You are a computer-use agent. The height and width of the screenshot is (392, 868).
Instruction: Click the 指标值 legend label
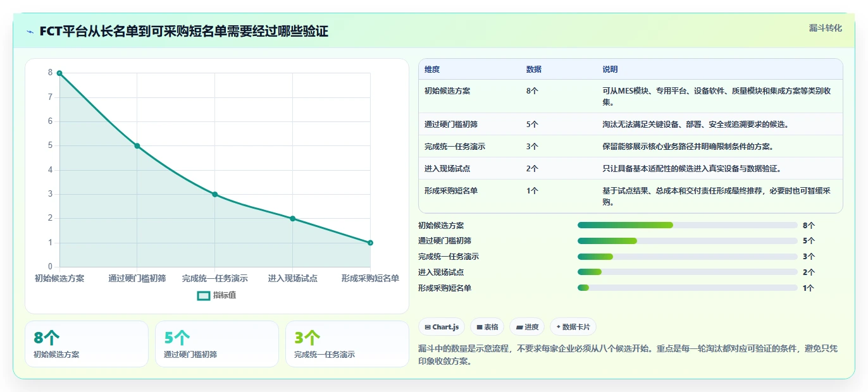[x=225, y=295]
